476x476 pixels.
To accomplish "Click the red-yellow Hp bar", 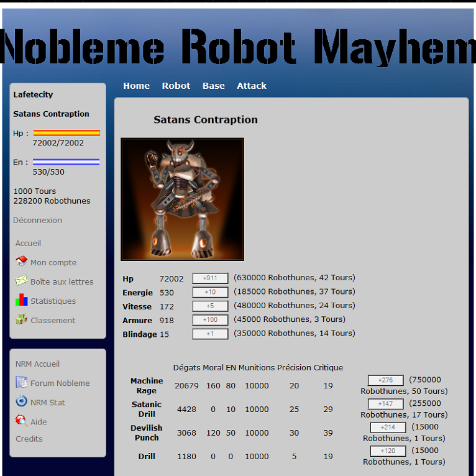I will pos(66,133).
